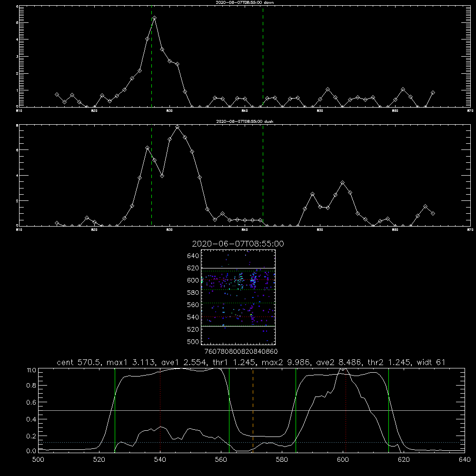
Task: Click the '2020-06-07T08:55:00 dawn' plot title
Action: click(245, 2)
